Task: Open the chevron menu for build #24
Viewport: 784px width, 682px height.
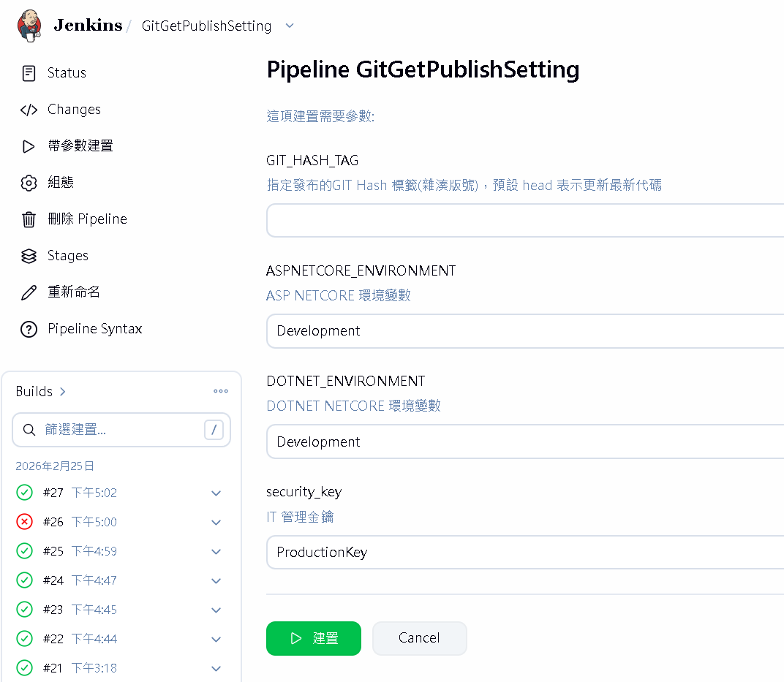Action: click(x=216, y=580)
